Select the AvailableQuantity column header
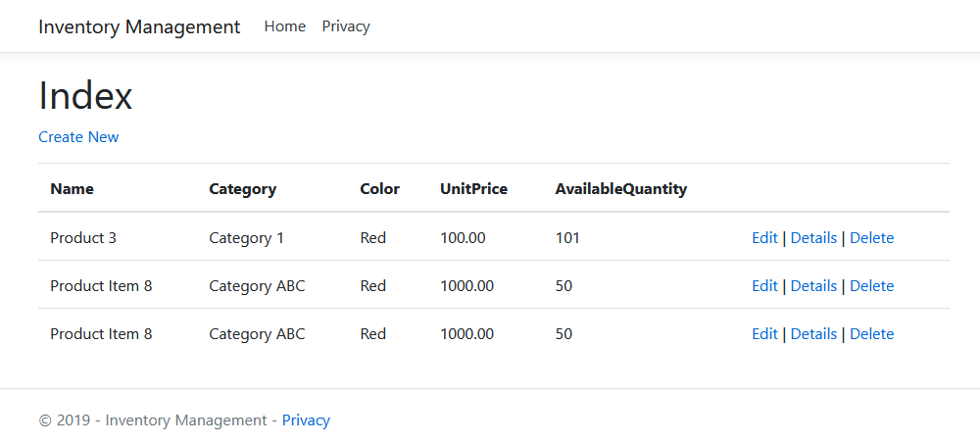The height and width of the screenshot is (444, 980). [x=620, y=189]
